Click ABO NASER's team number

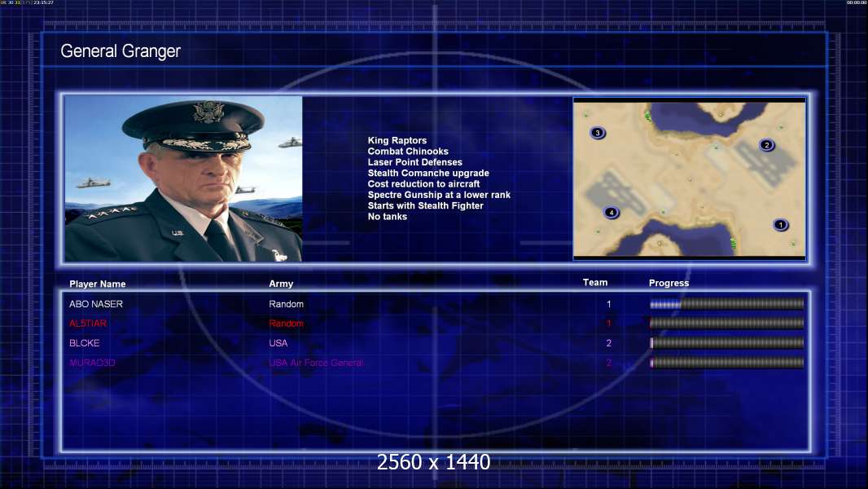(608, 304)
